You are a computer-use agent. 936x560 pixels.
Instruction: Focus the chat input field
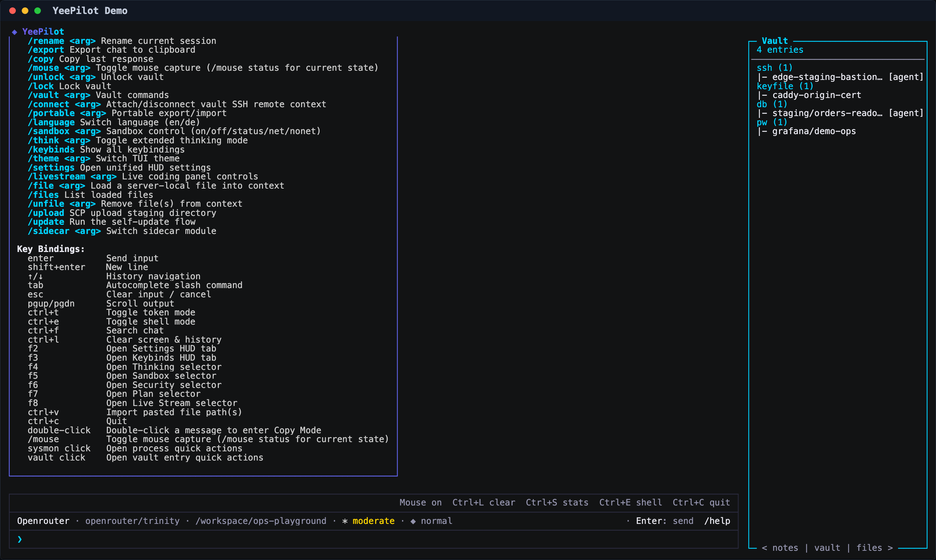point(374,539)
